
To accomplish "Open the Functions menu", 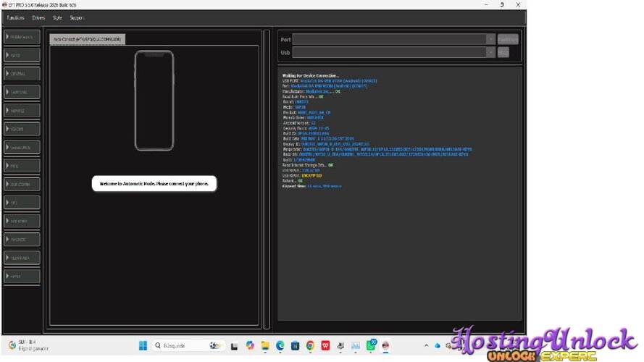I will pyautogui.click(x=16, y=17).
